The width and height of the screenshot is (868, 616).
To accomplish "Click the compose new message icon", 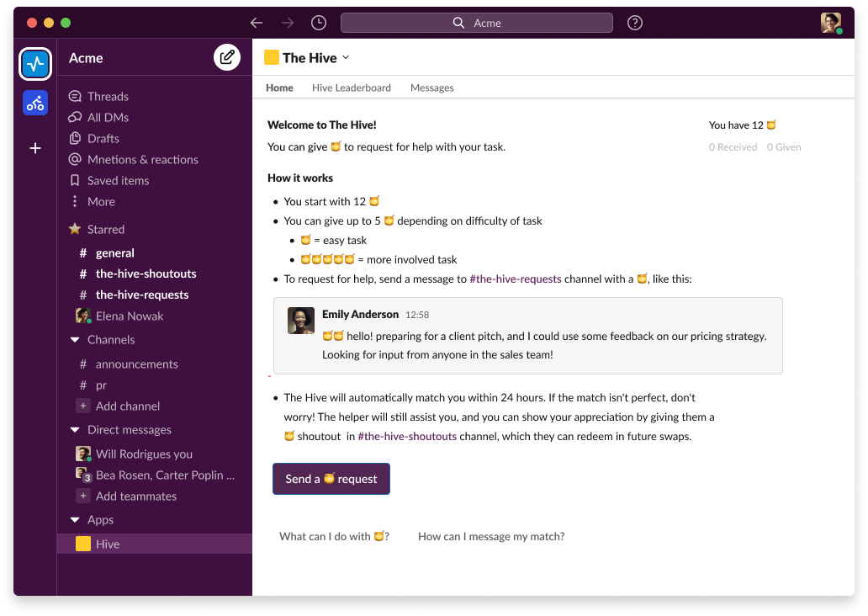I will [x=226, y=57].
